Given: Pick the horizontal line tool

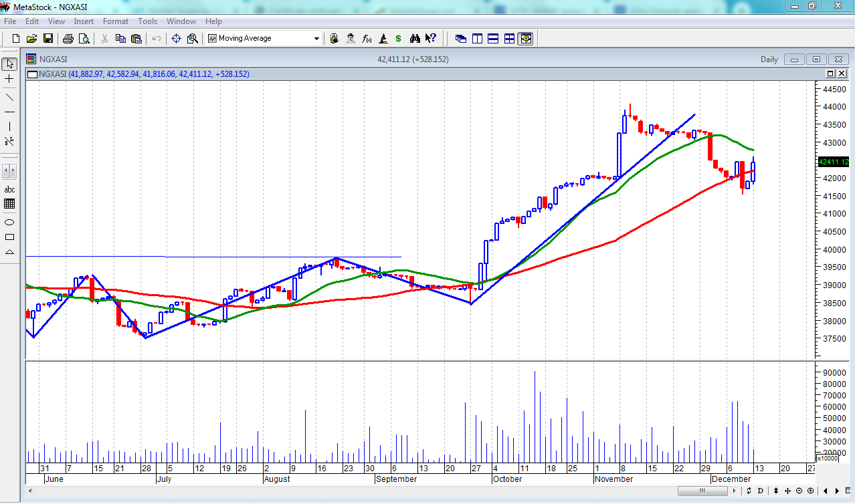Looking at the screenshot, I should 9,112.
